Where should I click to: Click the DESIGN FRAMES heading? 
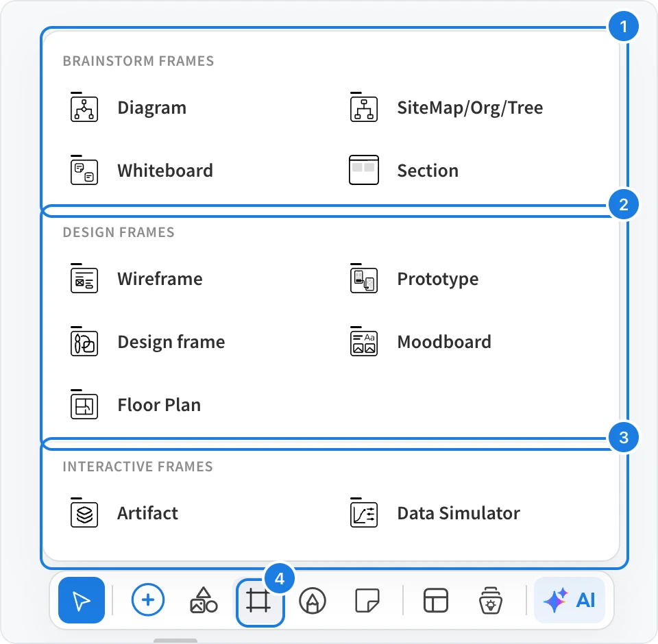coord(119,232)
